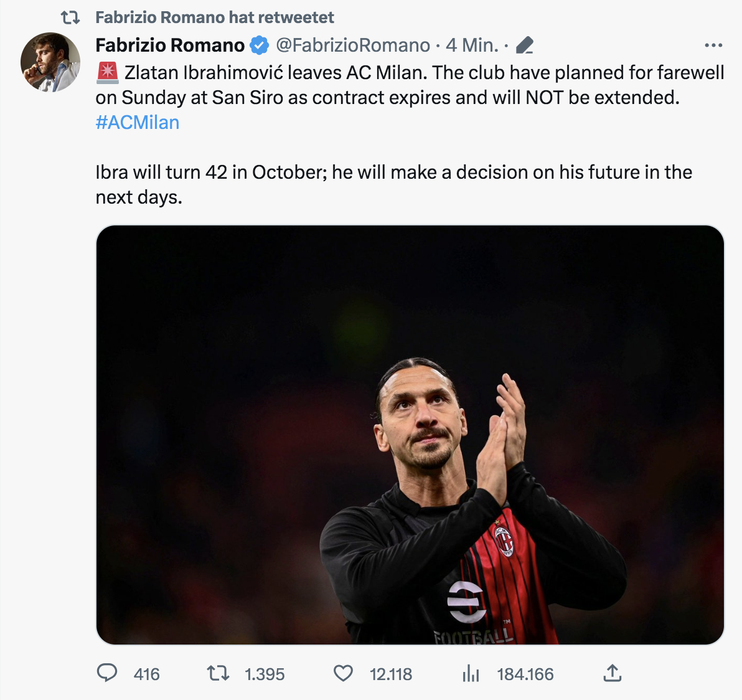Screen dimensions: 742x700
Task: Click the small retweet icon above the avatar
Action: (70, 17)
